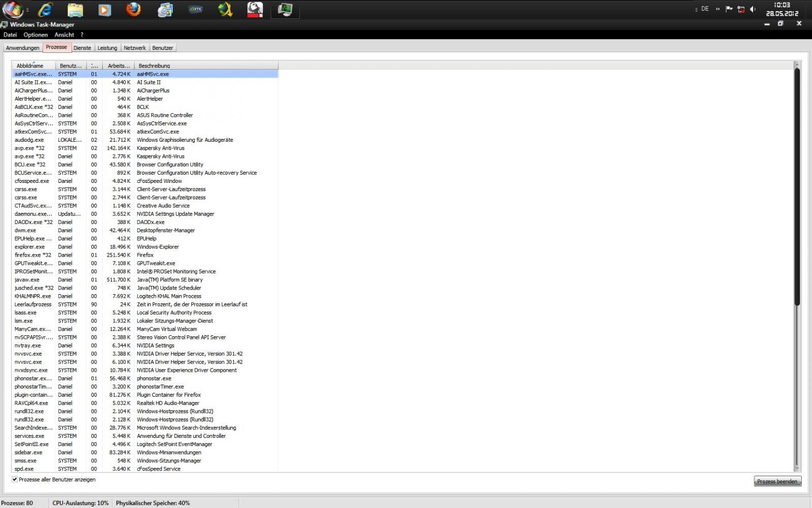Screen dimensions: 812x508
Task: Open the photo gallery taskbar icon
Action: pyautogui.click(x=165, y=10)
